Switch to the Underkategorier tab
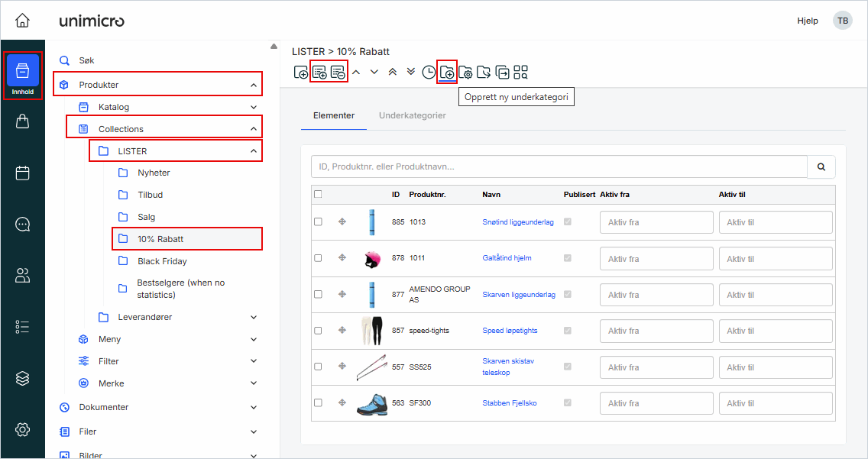 tap(412, 115)
